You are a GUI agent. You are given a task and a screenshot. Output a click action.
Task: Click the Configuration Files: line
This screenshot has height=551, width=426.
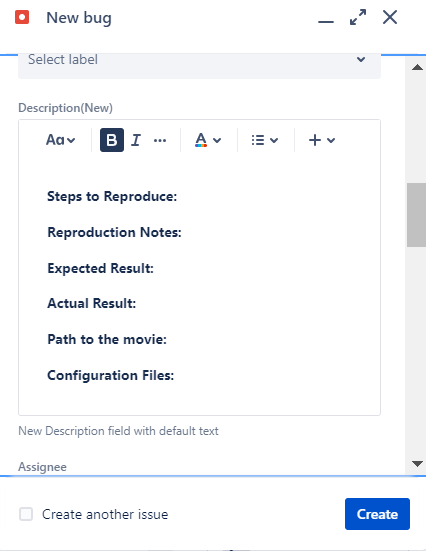point(110,375)
